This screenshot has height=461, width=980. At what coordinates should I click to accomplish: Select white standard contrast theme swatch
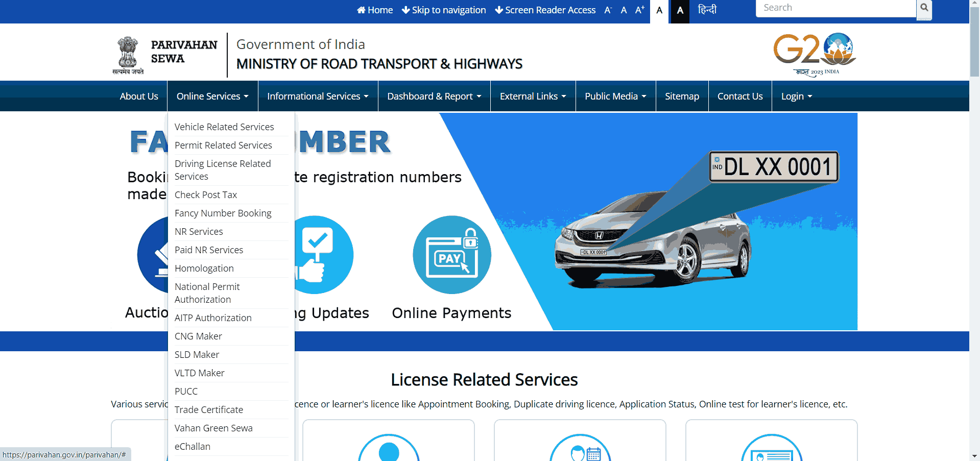[659, 11]
